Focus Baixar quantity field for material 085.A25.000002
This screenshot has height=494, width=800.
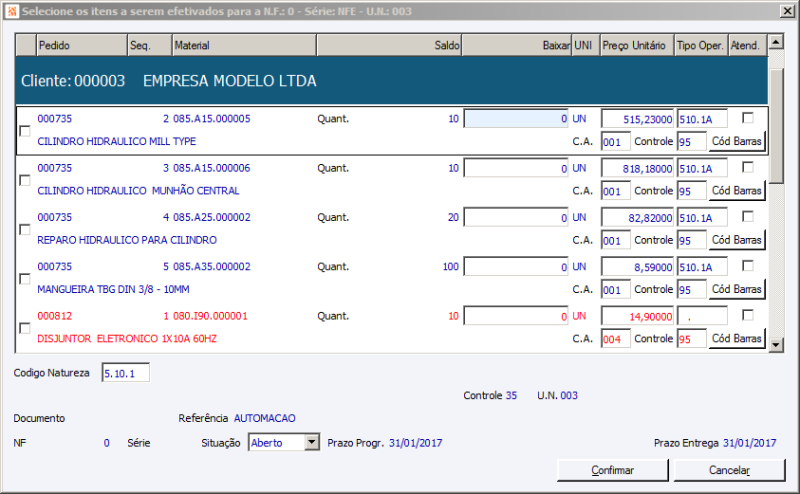pos(516,217)
